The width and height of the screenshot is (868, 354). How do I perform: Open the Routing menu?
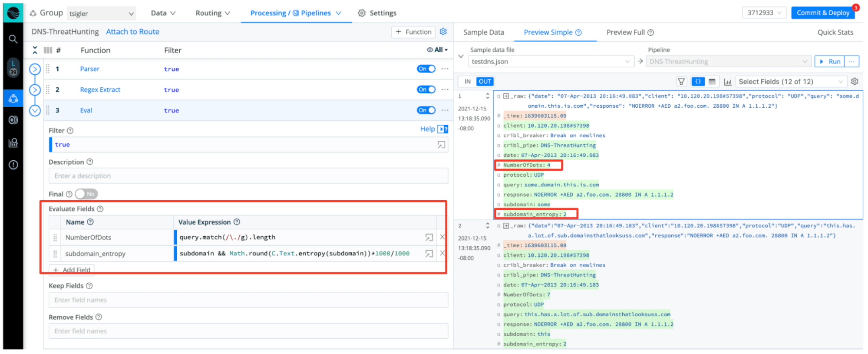tap(213, 13)
